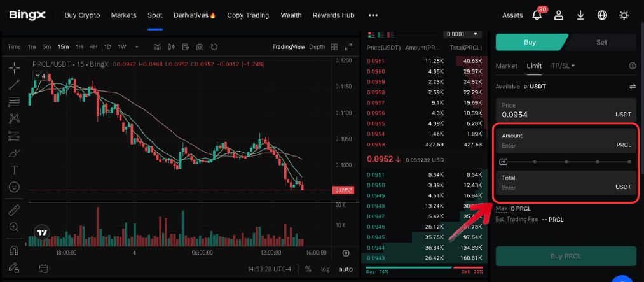Click the BingX logo
Viewport: 644px width, 282px height.
27,15
